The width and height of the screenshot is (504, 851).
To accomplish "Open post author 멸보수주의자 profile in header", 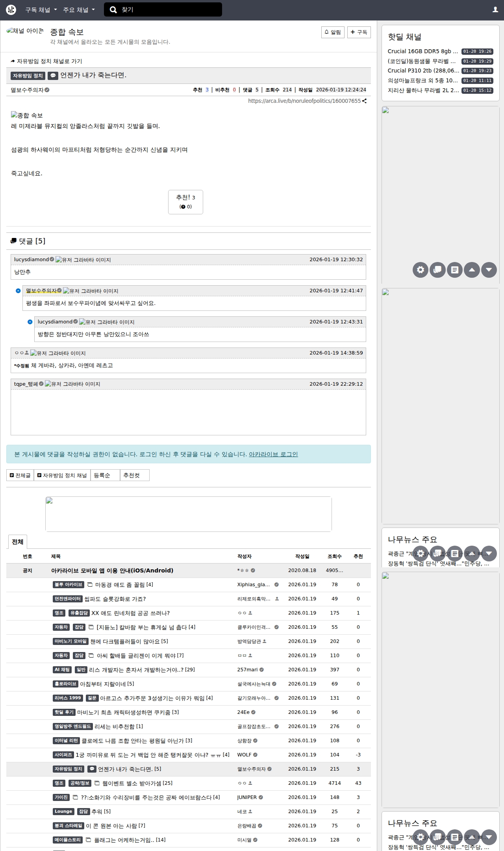I will coord(27,90).
